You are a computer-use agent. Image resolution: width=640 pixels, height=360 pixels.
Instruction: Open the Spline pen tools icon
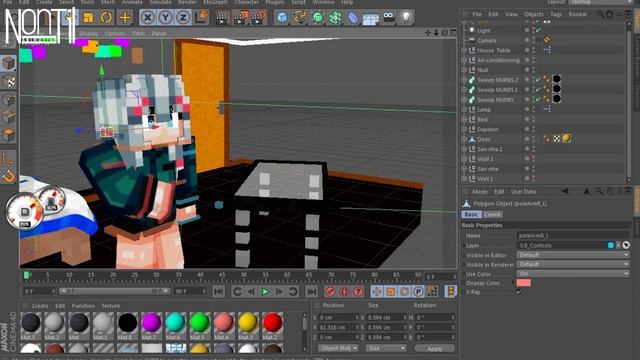300,18
